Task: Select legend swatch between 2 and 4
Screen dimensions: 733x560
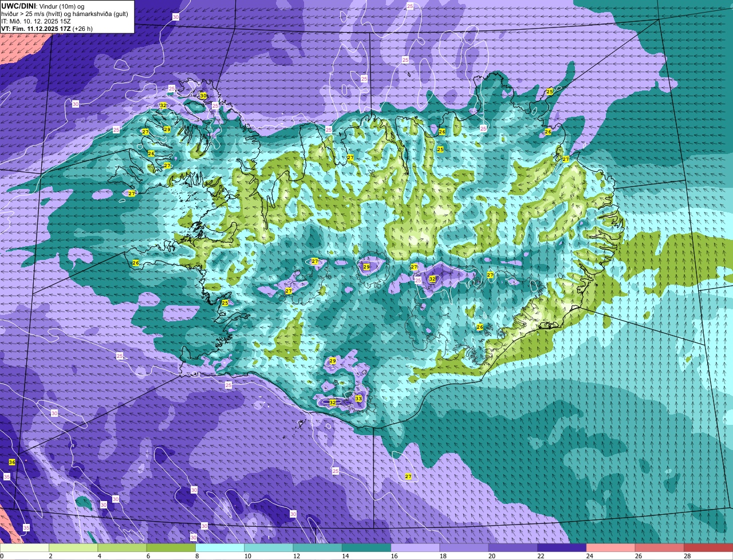Action: click(73, 548)
